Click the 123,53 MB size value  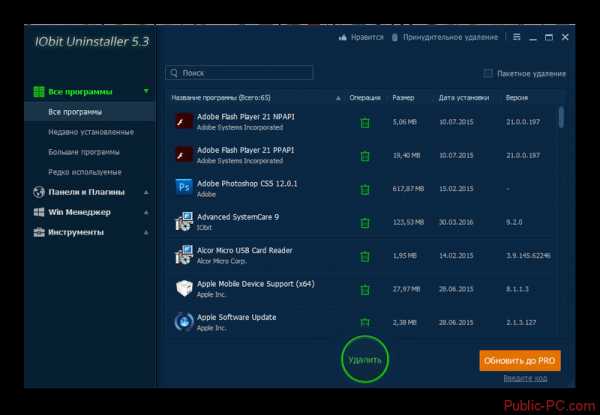click(408, 222)
